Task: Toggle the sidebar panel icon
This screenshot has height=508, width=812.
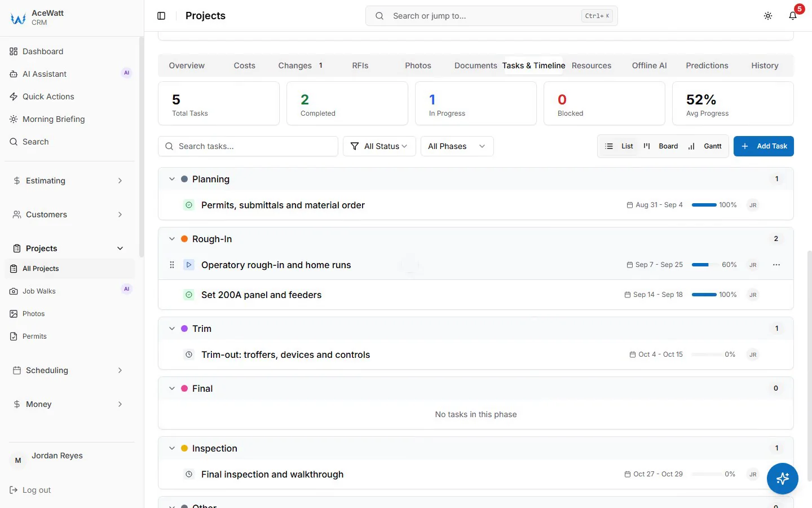Action: pos(161,16)
